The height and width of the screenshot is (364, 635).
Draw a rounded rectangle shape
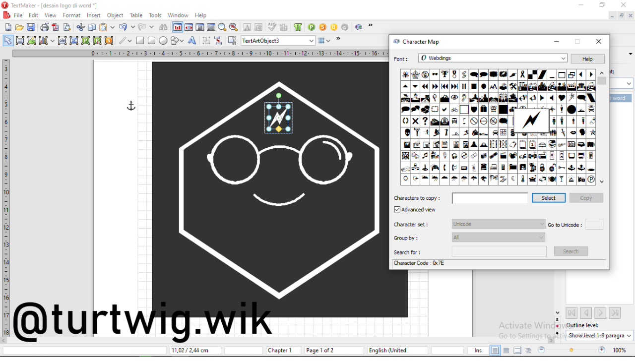point(151,41)
